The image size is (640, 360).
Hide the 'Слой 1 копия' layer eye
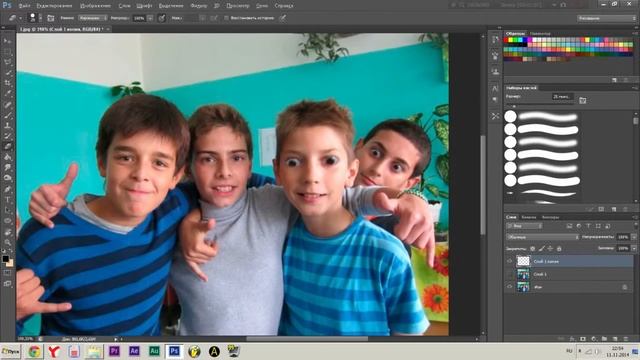point(509,261)
